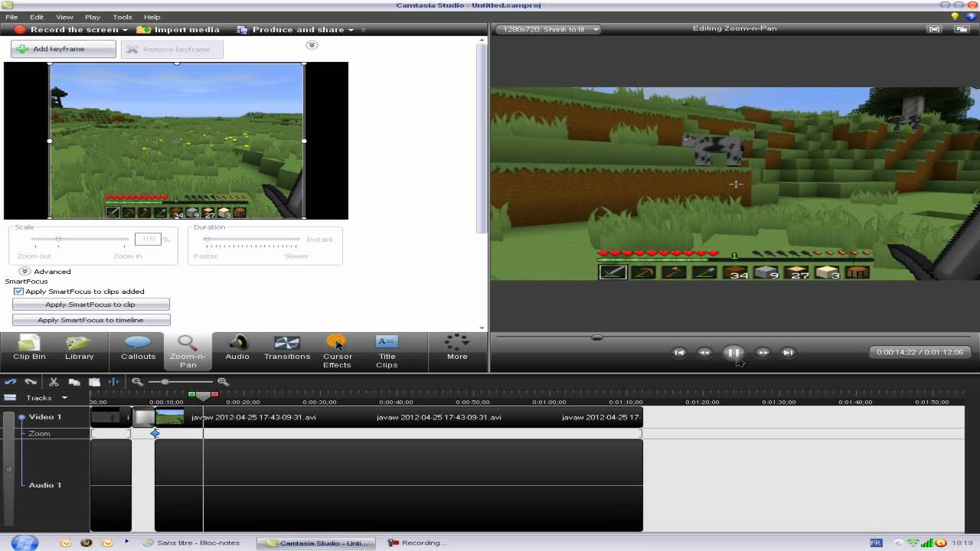The height and width of the screenshot is (551, 980).
Task: Click Record the screen button
Action: 67,30
